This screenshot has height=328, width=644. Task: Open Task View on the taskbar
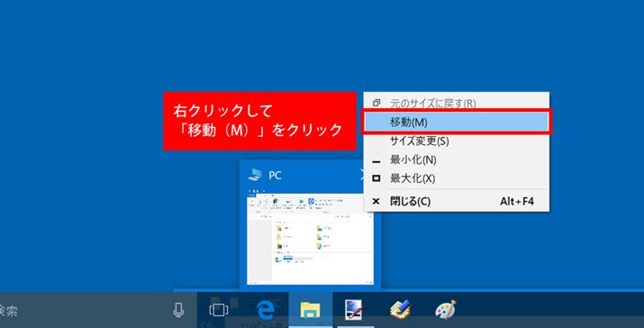click(x=219, y=310)
